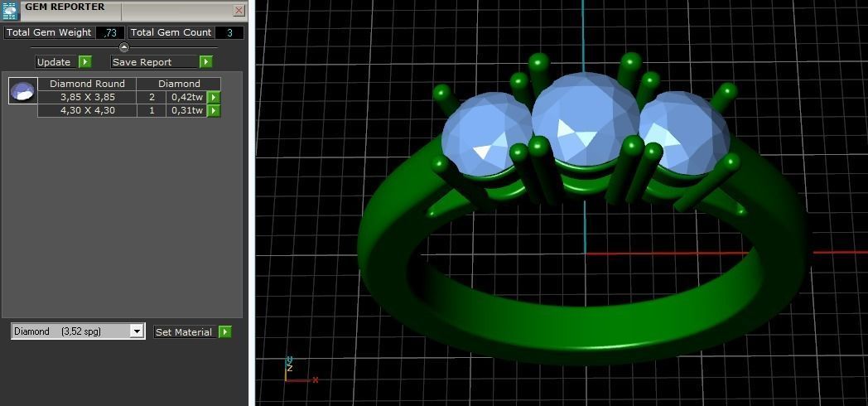This screenshot has height=406, width=868.
Task: Click the Total Gem Count value field
Action: pyautogui.click(x=229, y=32)
